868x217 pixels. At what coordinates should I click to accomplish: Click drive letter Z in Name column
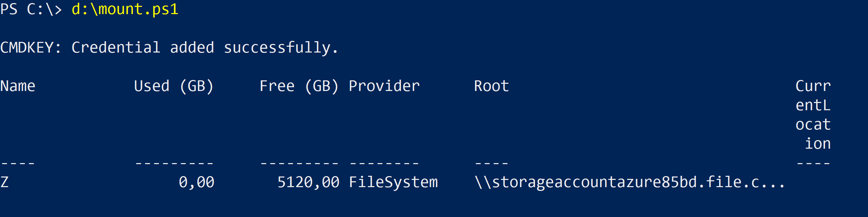(4, 182)
